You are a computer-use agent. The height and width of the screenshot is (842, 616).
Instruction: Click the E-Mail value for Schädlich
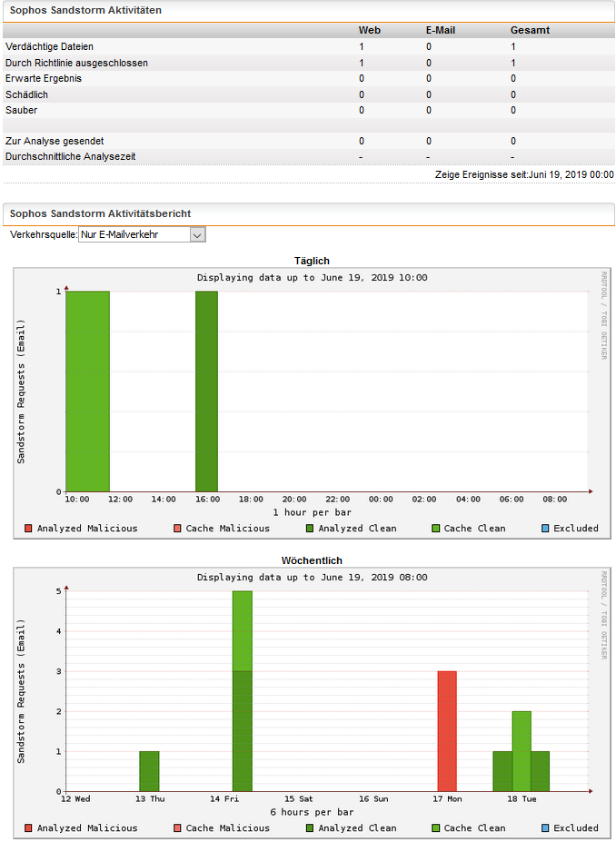point(429,94)
